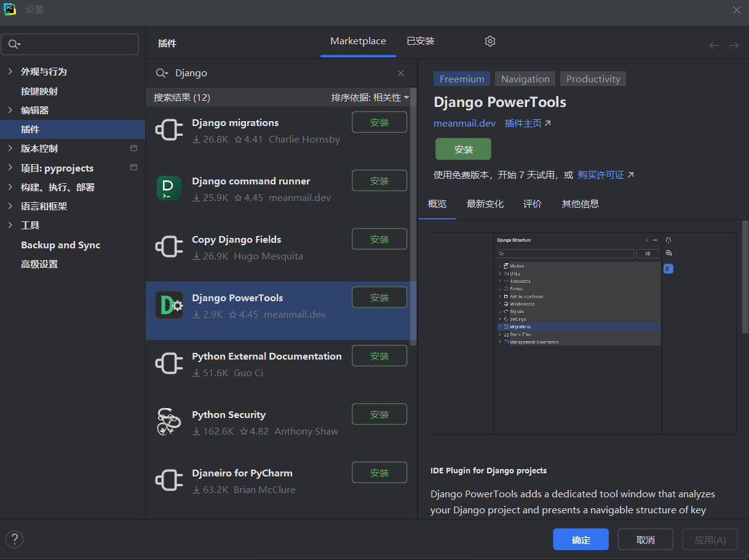This screenshot has width=749, height=560.
Task: Install Django command runner plugin
Action: pos(379,181)
